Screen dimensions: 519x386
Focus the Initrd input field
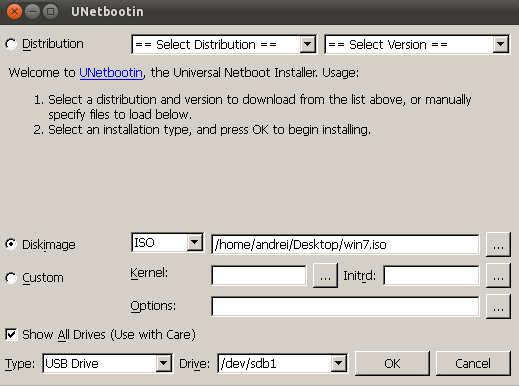pos(431,275)
